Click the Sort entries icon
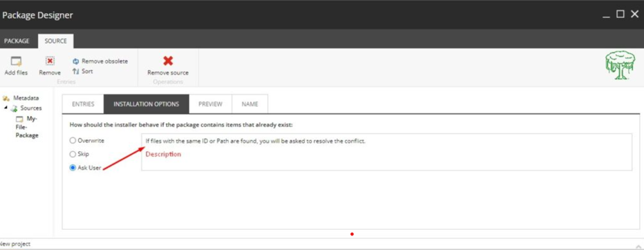Viewport: 644px width, 250px height. coord(75,71)
